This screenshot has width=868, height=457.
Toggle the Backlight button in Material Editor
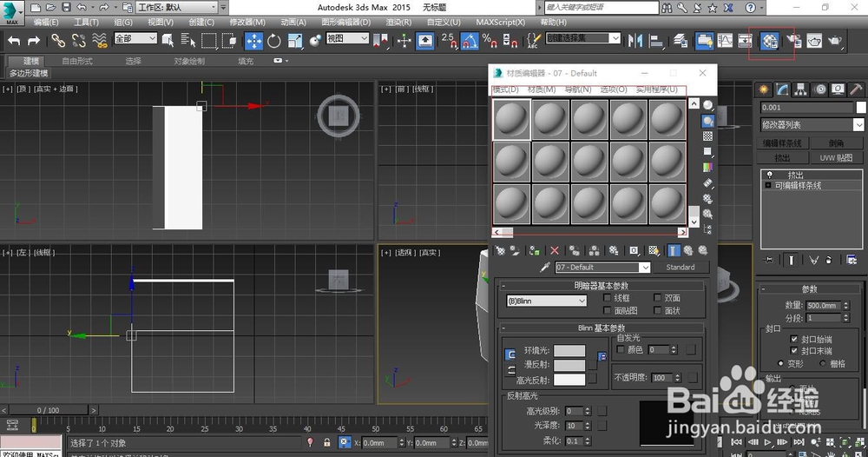click(708, 120)
